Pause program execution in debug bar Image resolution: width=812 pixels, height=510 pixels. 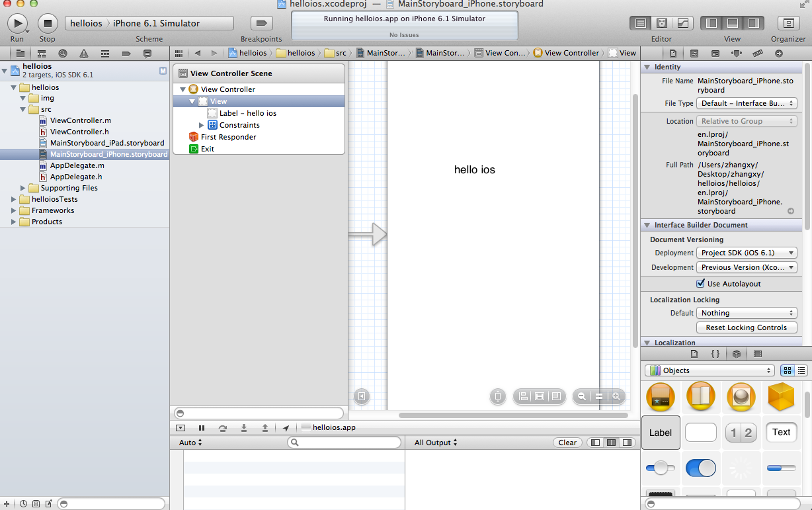[202, 428]
